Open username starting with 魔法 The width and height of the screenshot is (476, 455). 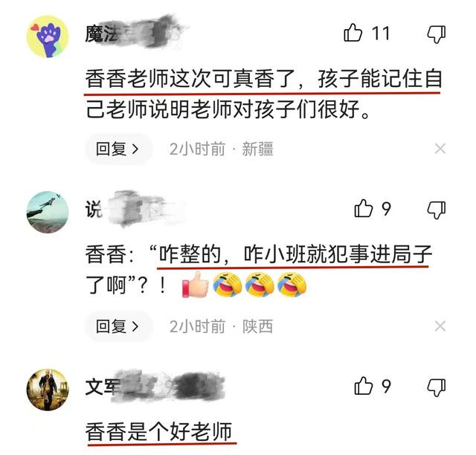pyautogui.click(x=134, y=33)
